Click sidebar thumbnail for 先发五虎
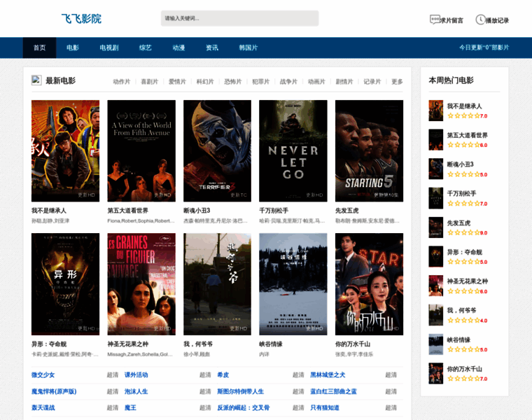This screenshot has width=532, height=420. [x=435, y=227]
